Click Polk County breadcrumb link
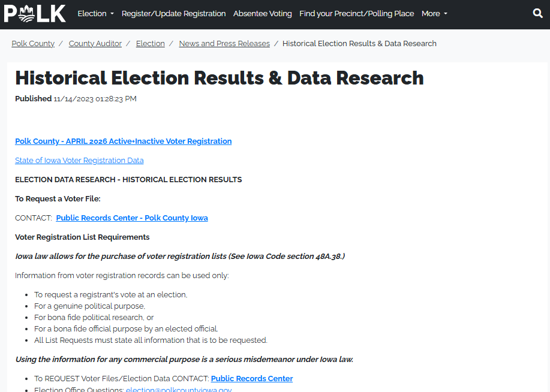550x392 pixels. coord(33,44)
